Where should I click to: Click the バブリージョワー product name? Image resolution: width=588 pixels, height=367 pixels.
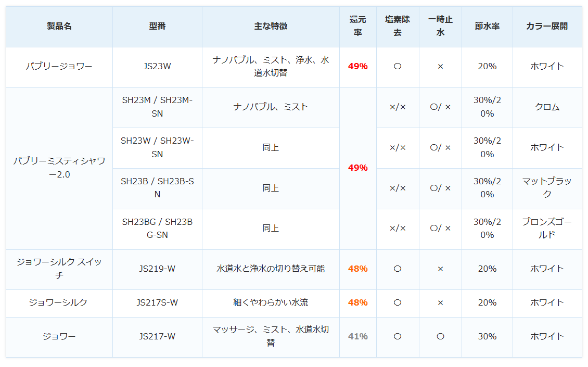[x=59, y=67]
